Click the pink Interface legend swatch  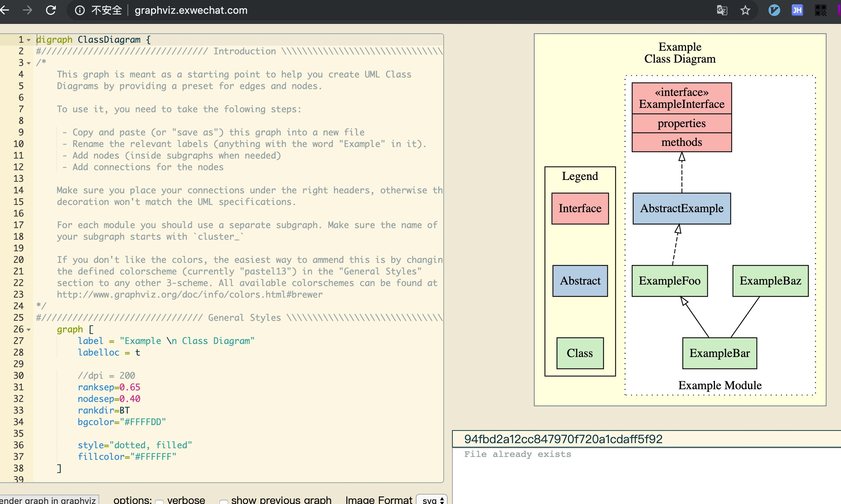pyautogui.click(x=580, y=209)
